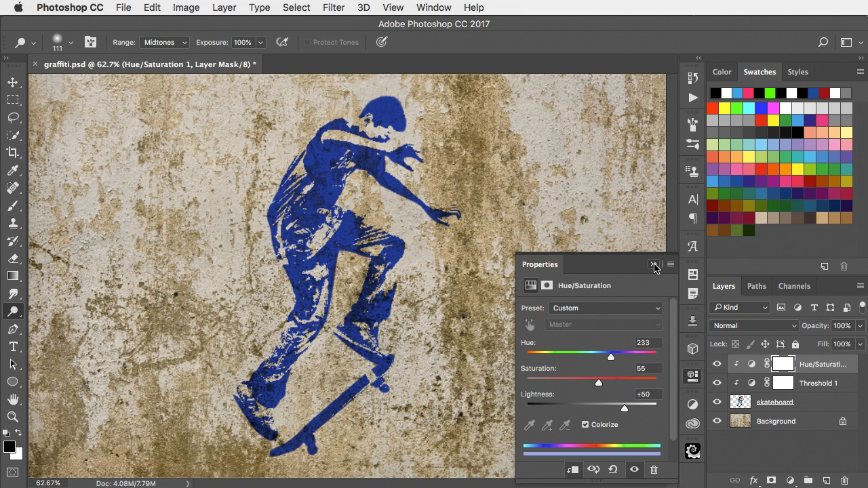Select the Clone Stamp tool
Viewport: 868px width, 488px height.
click(14, 223)
